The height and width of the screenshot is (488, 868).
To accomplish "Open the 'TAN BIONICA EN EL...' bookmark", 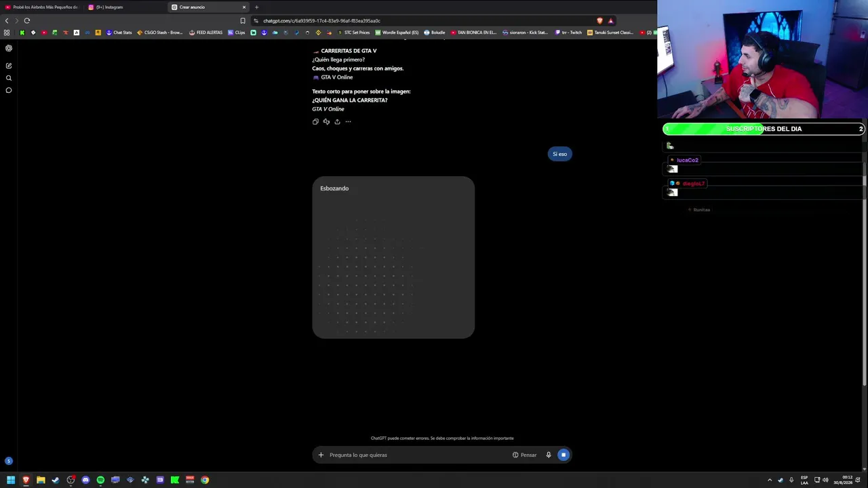I will (473, 33).
